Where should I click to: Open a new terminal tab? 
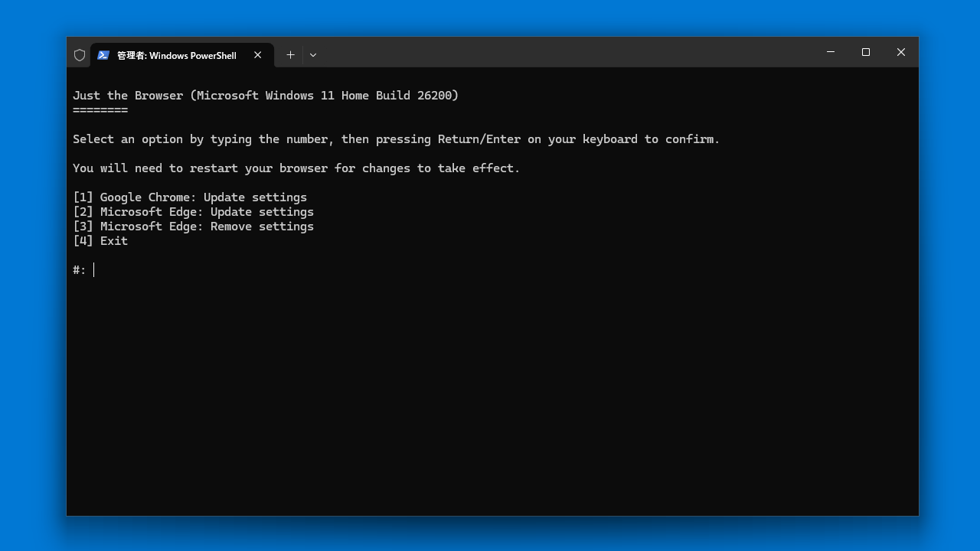tap(290, 55)
